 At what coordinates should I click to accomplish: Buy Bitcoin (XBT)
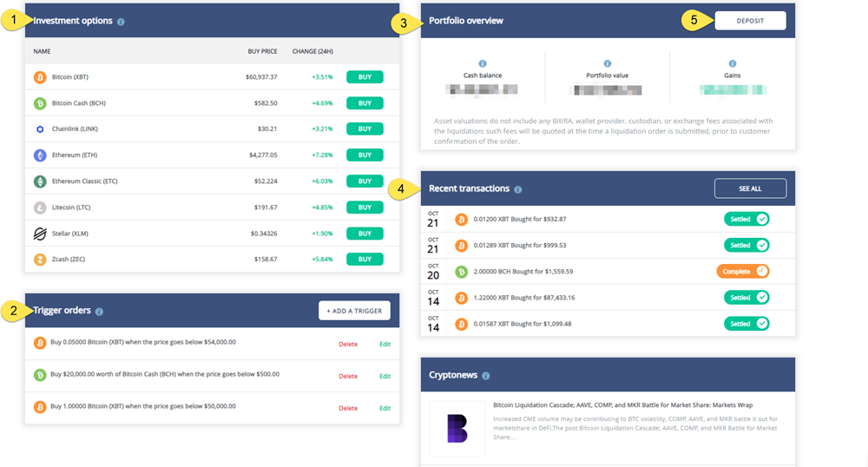(x=365, y=77)
